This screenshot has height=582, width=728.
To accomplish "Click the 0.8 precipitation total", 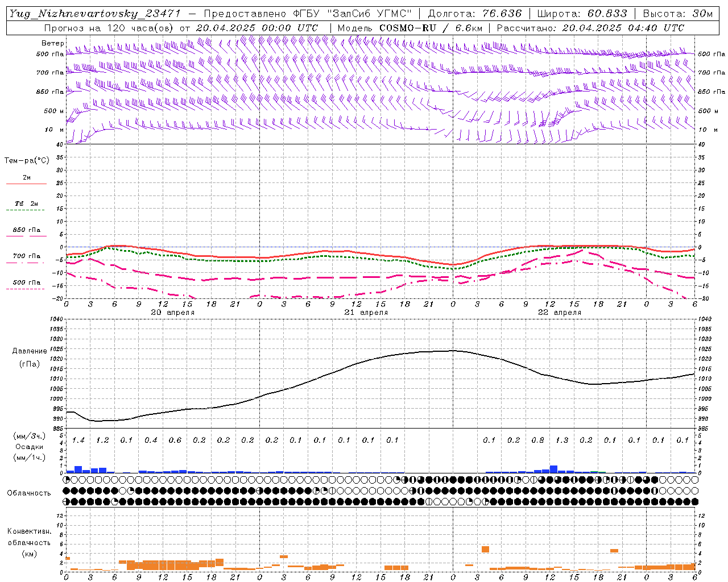I will 537,440.
